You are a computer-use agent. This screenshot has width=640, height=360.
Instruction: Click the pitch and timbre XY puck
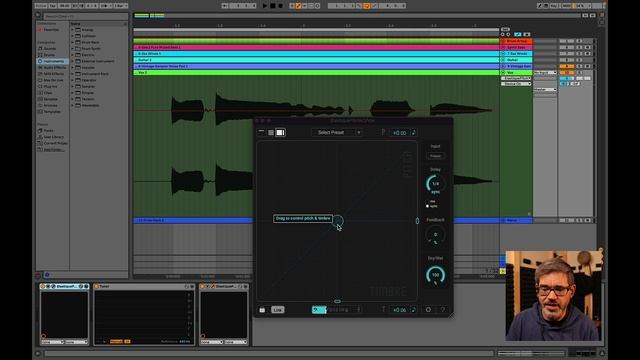338,221
